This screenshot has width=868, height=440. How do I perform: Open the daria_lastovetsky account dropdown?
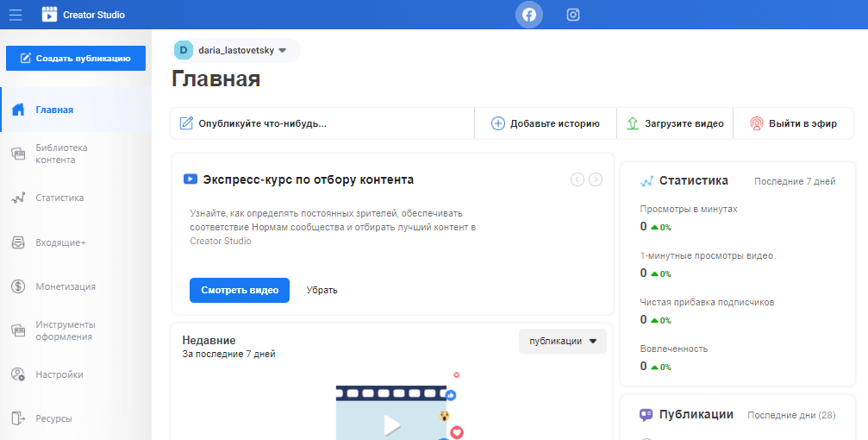click(x=236, y=50)
